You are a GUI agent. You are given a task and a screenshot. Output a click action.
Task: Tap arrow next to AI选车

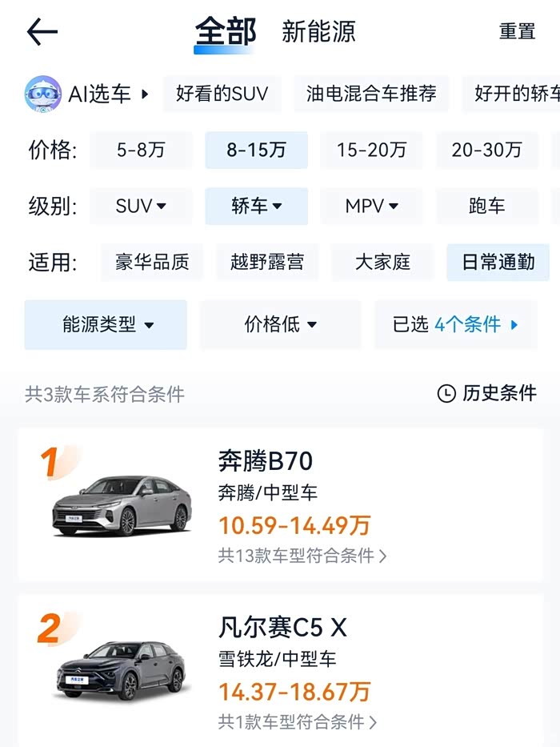[145, 94]
